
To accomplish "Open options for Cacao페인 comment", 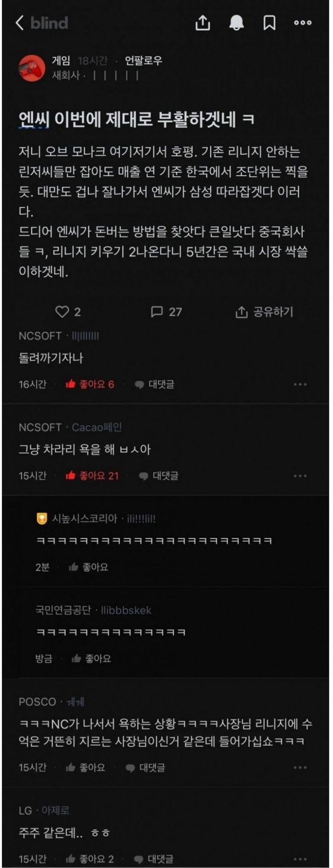I will click(300, 476).
